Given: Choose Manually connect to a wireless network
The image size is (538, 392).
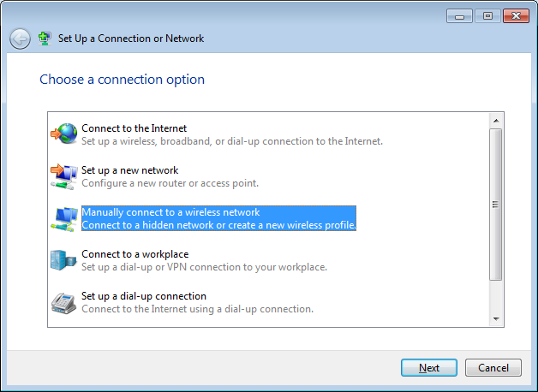Looking at the screenshot, I should pyautogui.click(x=218, y=218).
